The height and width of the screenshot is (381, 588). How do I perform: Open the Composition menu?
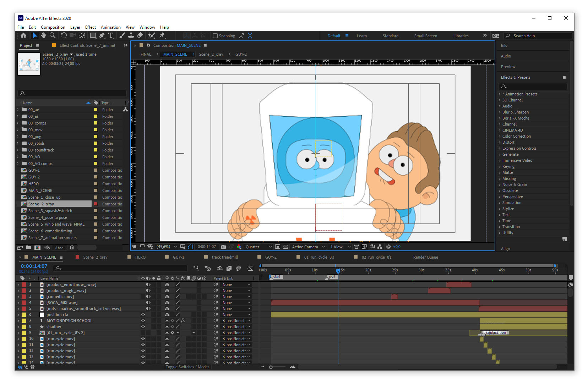pos(53,27)
